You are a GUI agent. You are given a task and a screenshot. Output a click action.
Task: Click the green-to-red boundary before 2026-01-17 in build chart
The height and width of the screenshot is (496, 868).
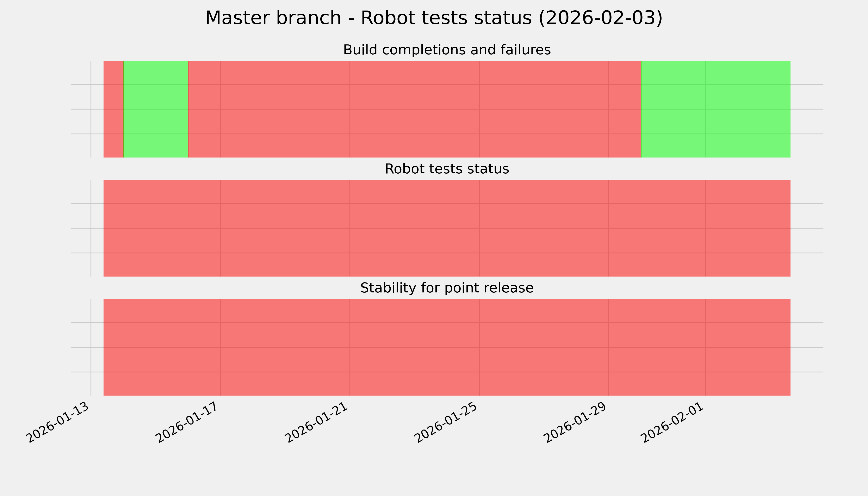pos(188,109)
